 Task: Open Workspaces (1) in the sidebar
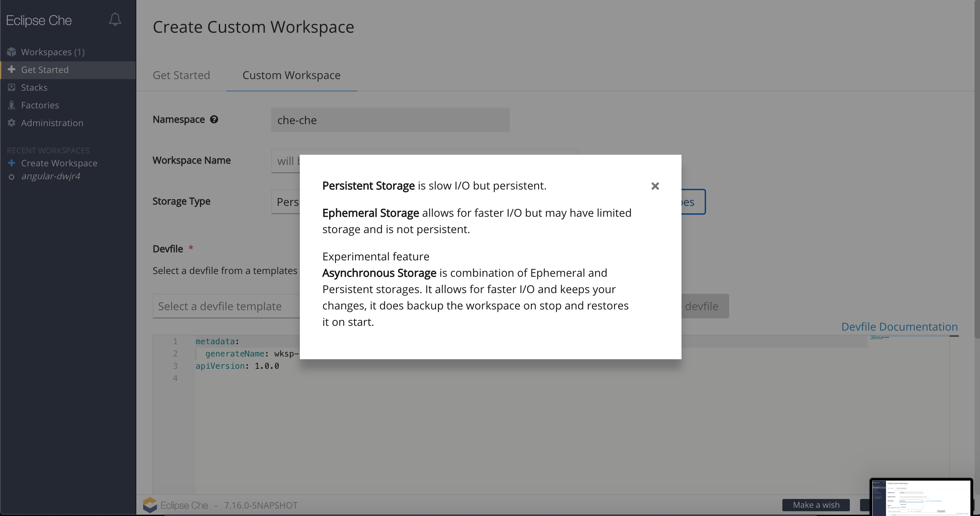53,52
